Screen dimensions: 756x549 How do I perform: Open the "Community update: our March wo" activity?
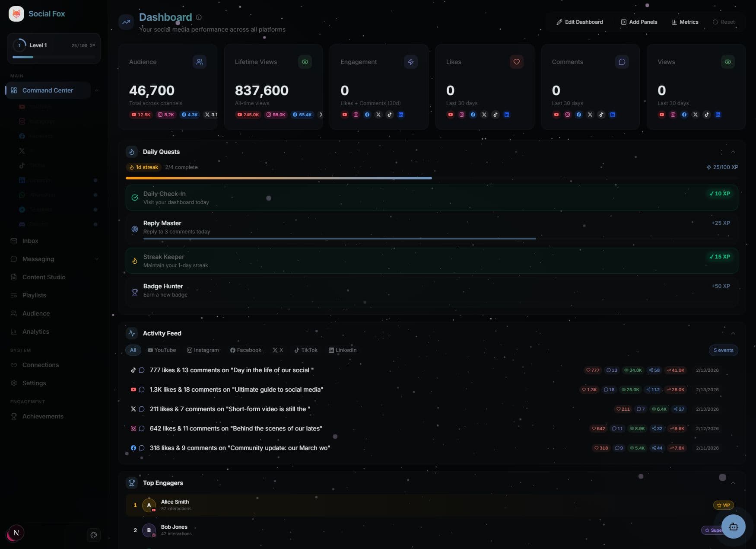coord(432,448)
